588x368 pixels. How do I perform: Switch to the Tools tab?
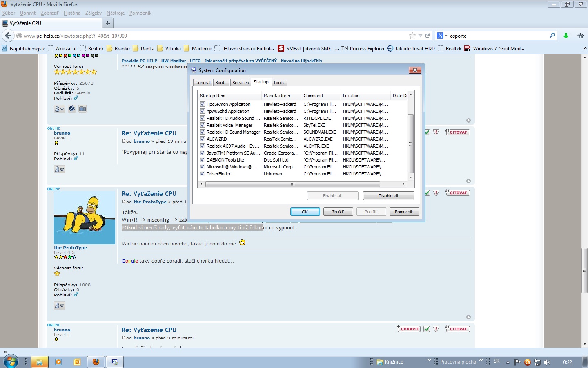pyautogui.click(x=278, y=83)
